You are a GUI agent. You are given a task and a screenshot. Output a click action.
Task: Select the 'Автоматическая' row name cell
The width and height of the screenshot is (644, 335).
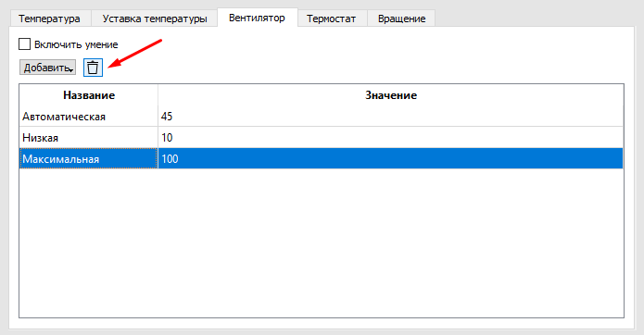click(x=89, y=117)
